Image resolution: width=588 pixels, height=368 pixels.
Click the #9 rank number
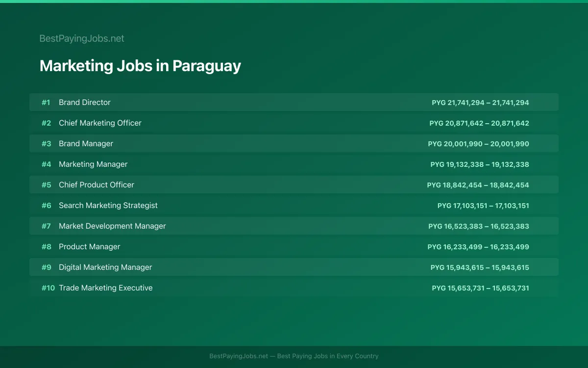coord(46,267)
